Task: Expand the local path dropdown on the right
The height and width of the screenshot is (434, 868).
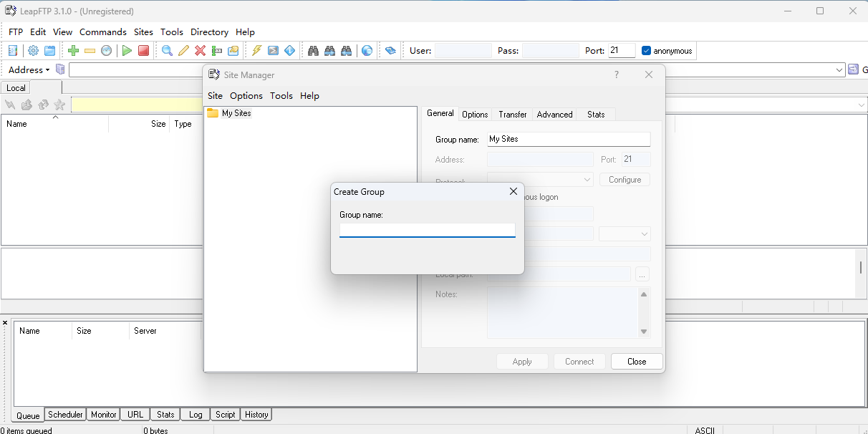Action: (861, 105)
